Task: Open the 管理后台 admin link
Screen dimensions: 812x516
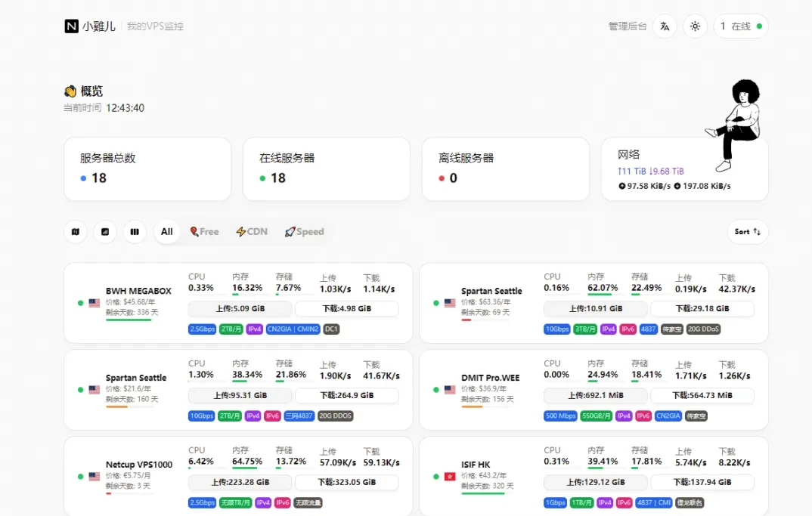Action: [x=627, y=26]
